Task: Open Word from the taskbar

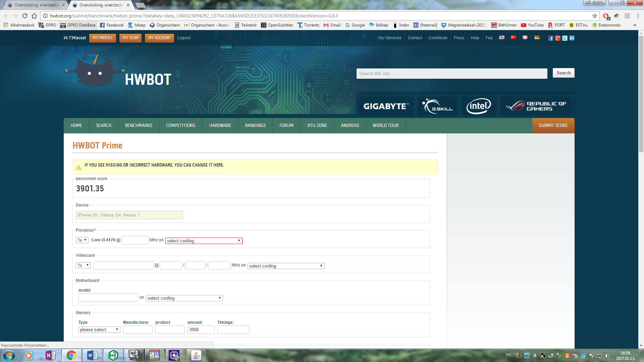Action: 92,355
